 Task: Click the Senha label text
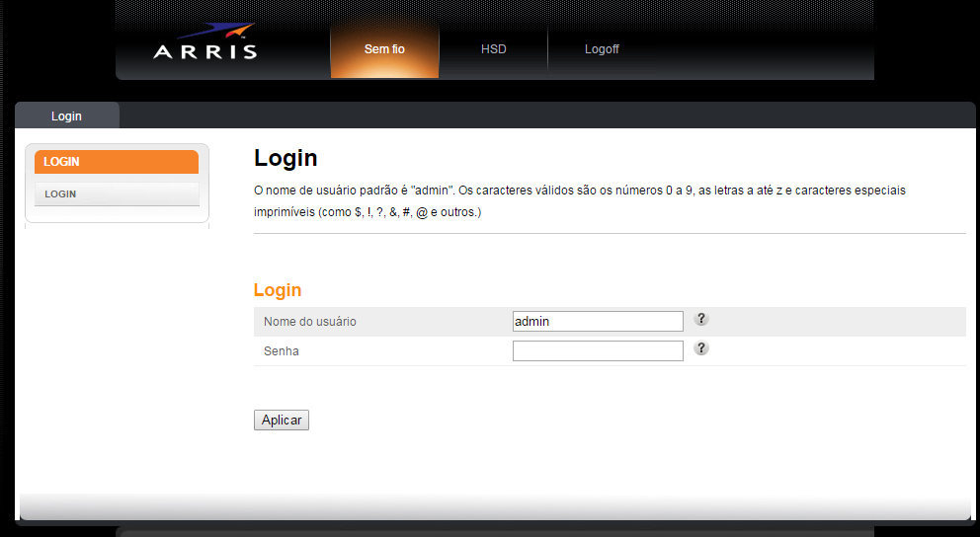(x=282, y=351)
